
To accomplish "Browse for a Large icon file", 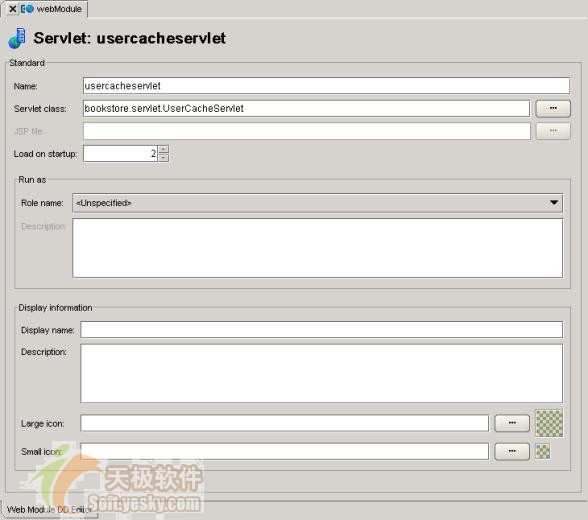I will point(512,423).
